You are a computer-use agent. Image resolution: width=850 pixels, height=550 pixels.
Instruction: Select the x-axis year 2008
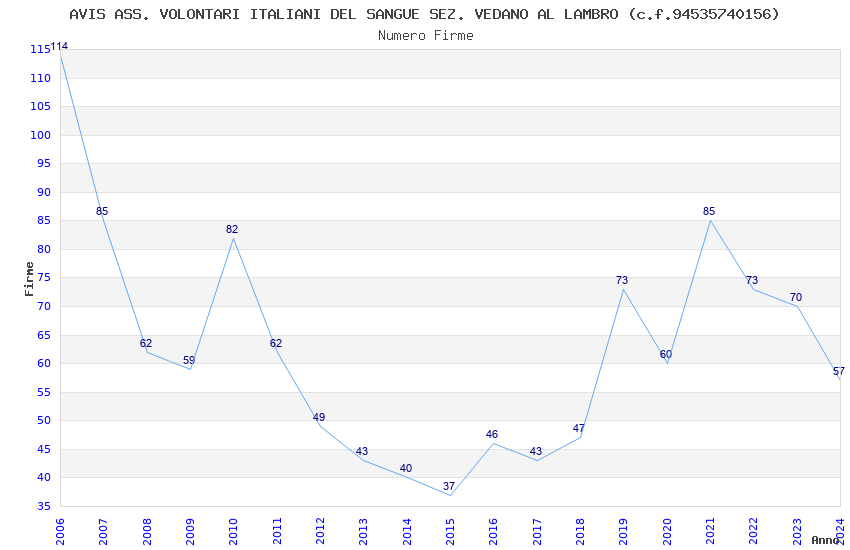pos(146,532)
